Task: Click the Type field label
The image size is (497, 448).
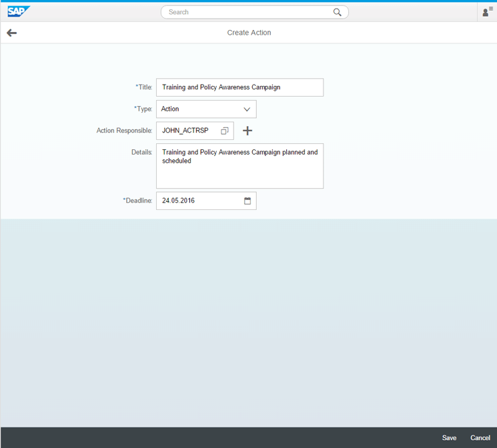Action: pos(143,109)
